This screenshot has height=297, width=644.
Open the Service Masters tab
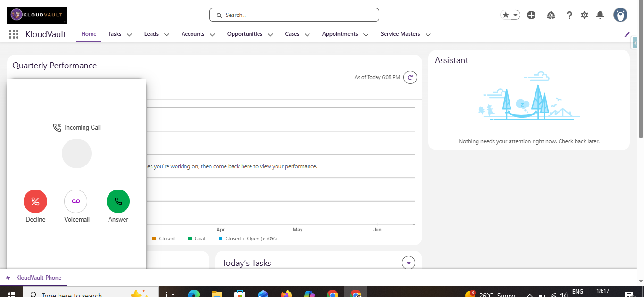click(x=401, y=34)
